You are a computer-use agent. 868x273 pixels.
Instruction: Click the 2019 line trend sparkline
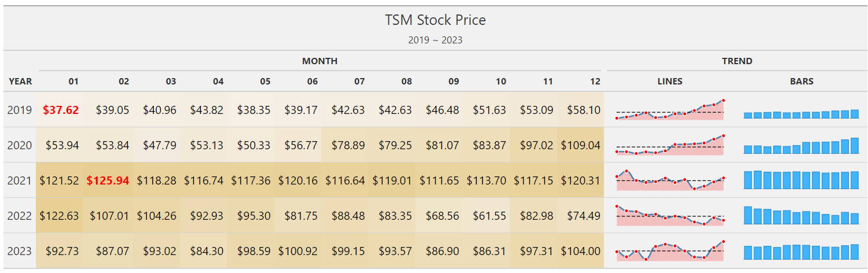[x=670, y=110]
